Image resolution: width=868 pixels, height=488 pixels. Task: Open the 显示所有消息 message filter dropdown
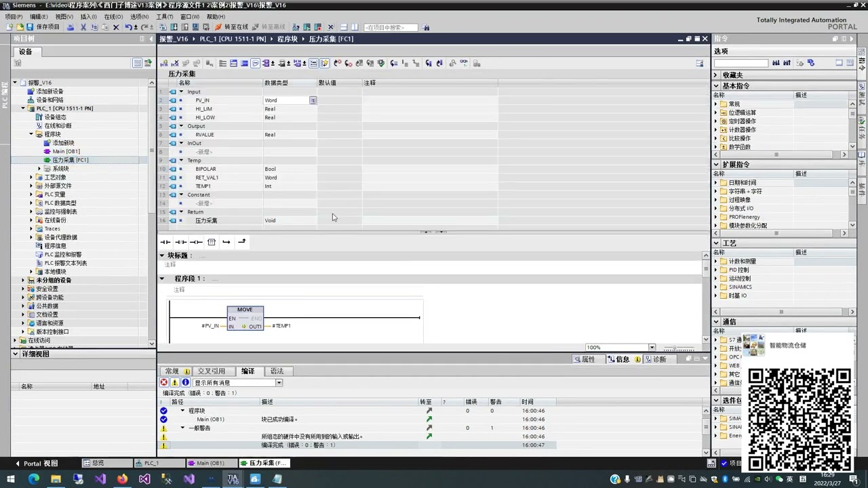point(279,383)
